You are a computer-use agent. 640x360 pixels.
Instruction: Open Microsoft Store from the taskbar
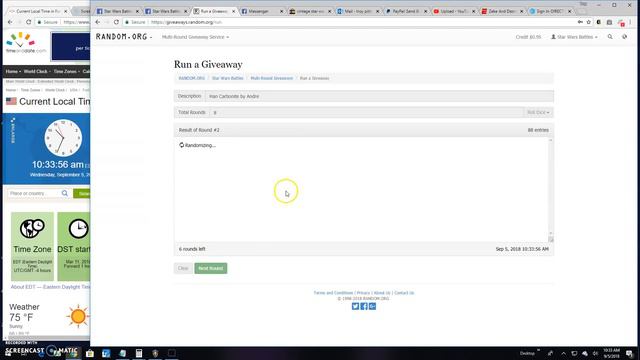(90, 353)
